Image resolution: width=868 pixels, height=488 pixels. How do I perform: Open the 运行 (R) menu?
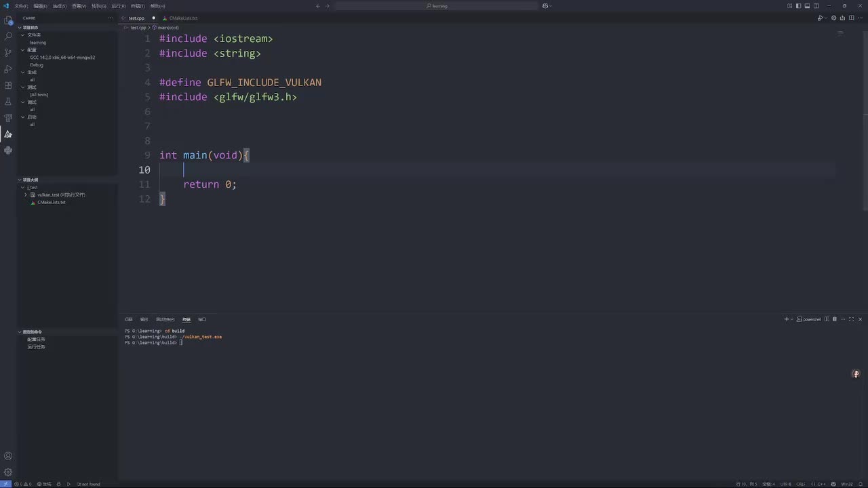(x=119, y=6)
